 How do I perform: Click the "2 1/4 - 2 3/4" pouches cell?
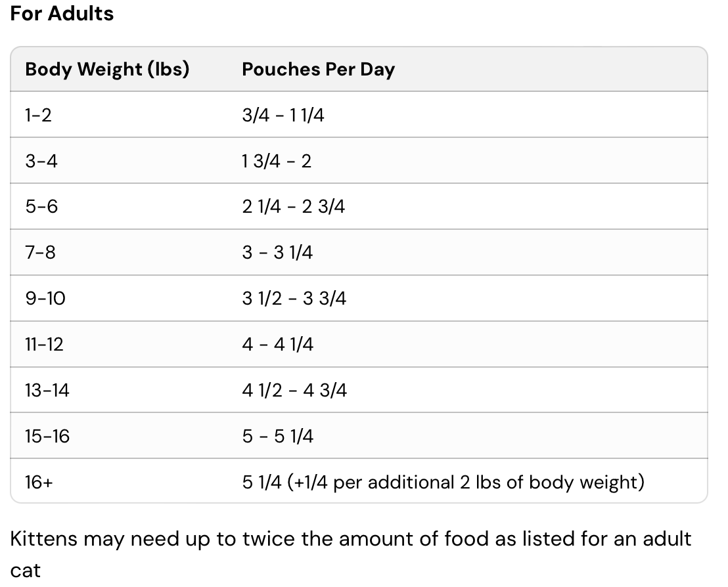click(x=293, y=207)
